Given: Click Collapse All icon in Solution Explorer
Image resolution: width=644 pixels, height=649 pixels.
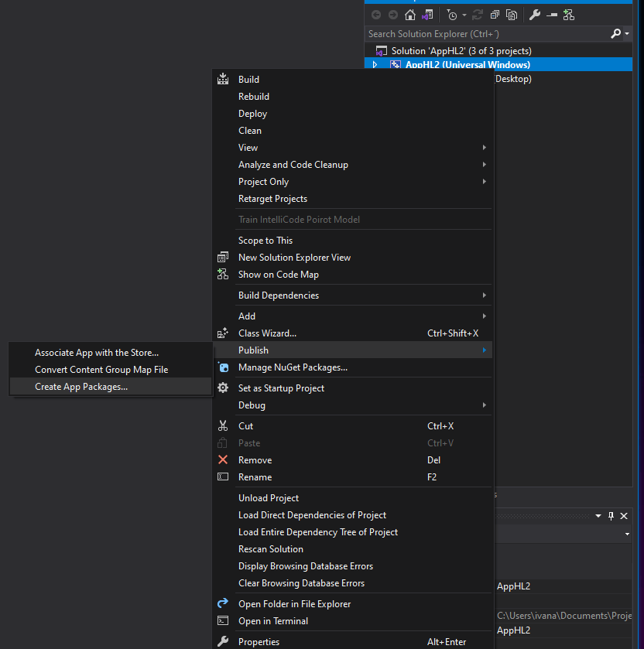Looking at the screenshot, I should coord(495,15).
